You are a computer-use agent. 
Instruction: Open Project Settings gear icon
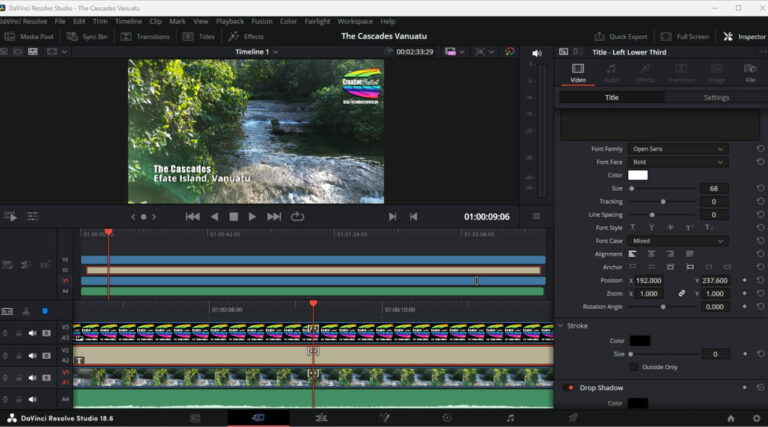(x=756, y=418)
